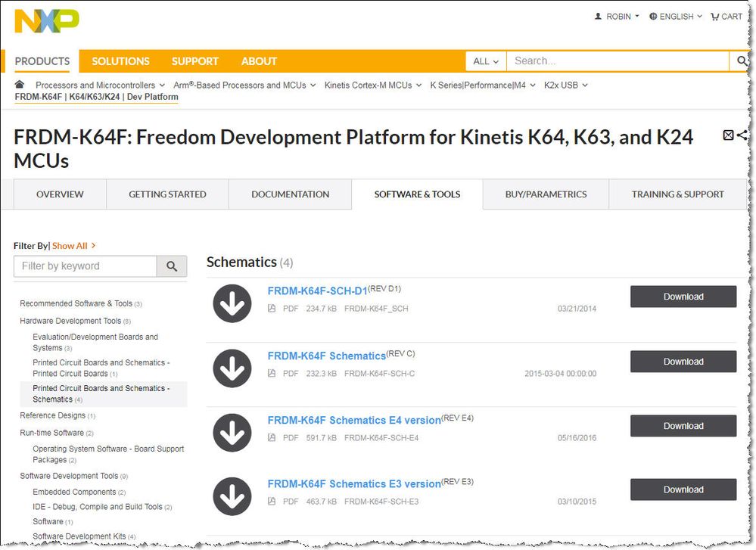Switch to the OVERVIEW tab
The image size is (756, 550).
point(60,194)
